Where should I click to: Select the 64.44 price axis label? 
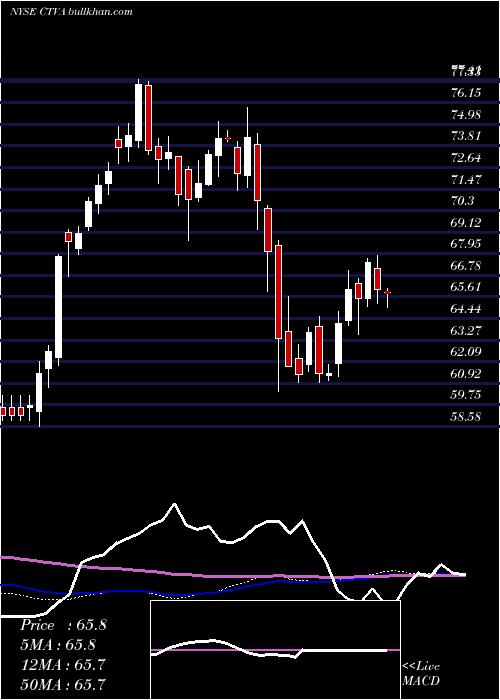point(466,309)
